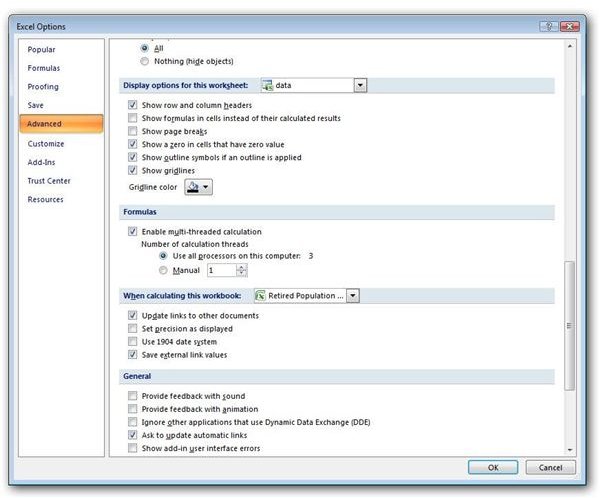Click the OK button
600x498 pixels.
[x=493, y=467]
